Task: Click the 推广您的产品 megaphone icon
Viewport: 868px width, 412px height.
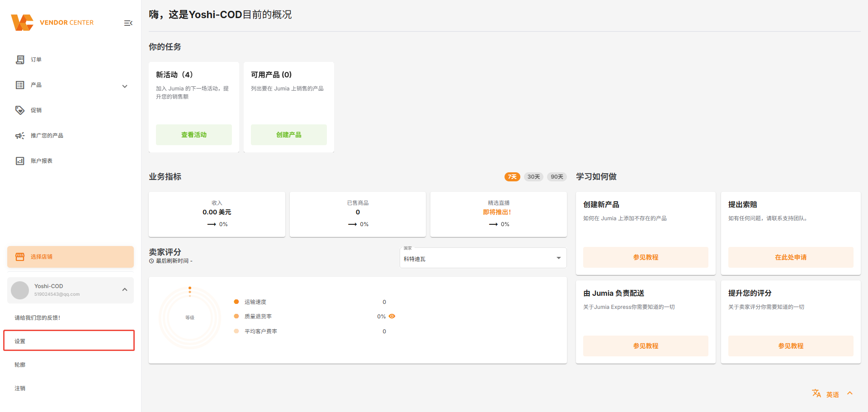Action: (x=20, y=136)
